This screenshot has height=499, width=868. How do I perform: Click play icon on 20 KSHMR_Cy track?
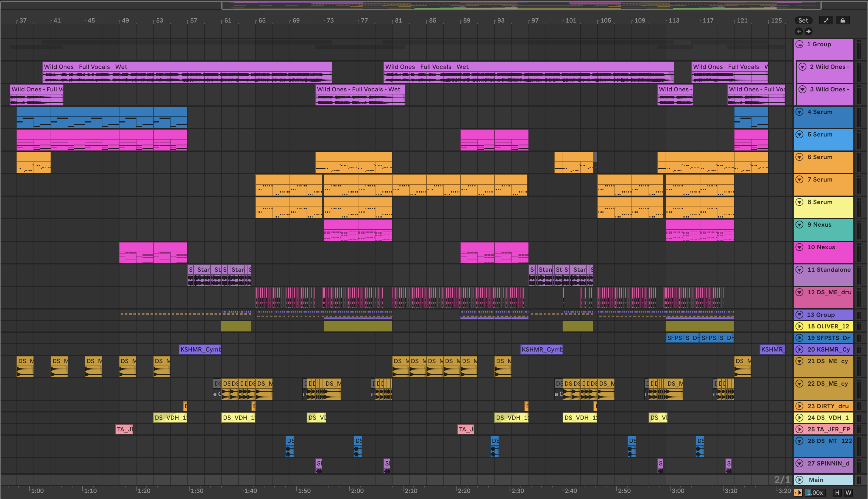799,350
